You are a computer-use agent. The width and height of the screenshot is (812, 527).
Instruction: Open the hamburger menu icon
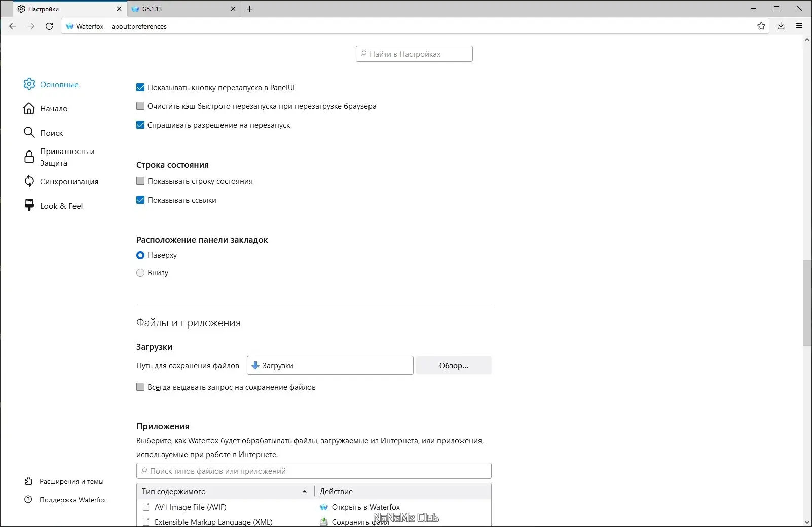tap(800, 26)
